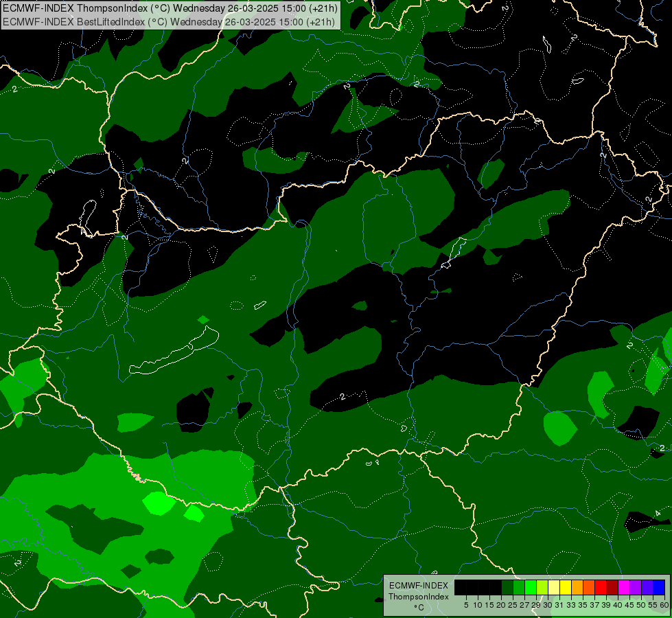Click the BestLiftedIndex title line at top
The image size is (672, 618).
coord(169,21)
